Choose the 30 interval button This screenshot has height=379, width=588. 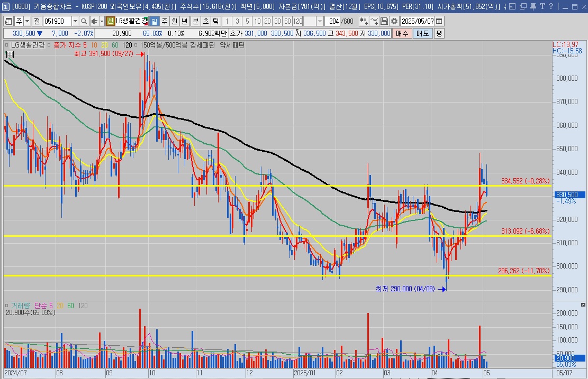click(x=277, y=21)
